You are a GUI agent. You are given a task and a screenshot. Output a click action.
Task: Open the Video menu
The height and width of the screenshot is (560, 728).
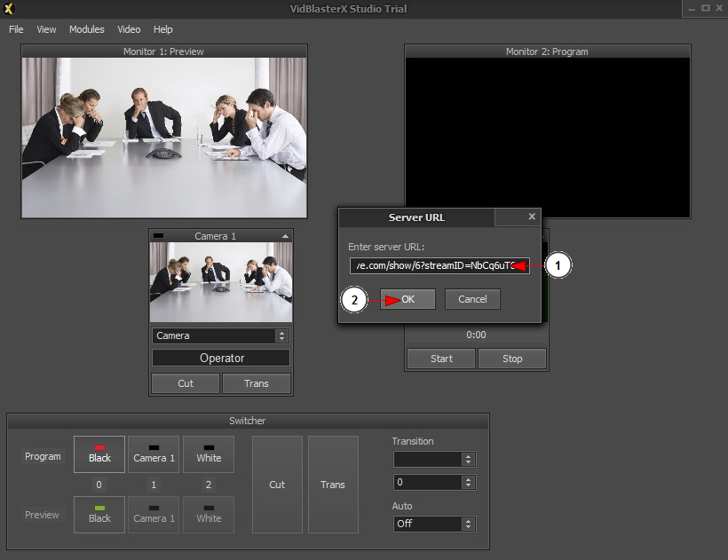click(129, 29)
